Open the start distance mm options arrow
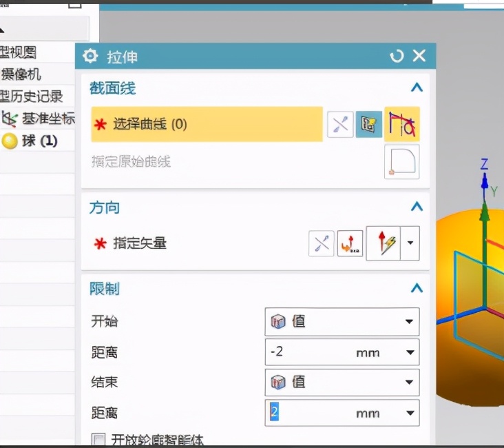 pyautogui.click(x=410, y=352)
